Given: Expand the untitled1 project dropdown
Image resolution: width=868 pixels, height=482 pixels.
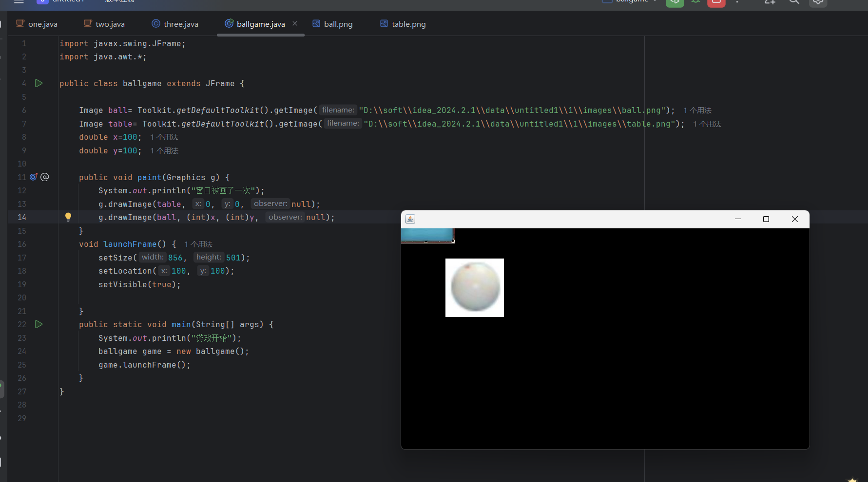Looking at the screenshot, I should [x=68, y=1].
